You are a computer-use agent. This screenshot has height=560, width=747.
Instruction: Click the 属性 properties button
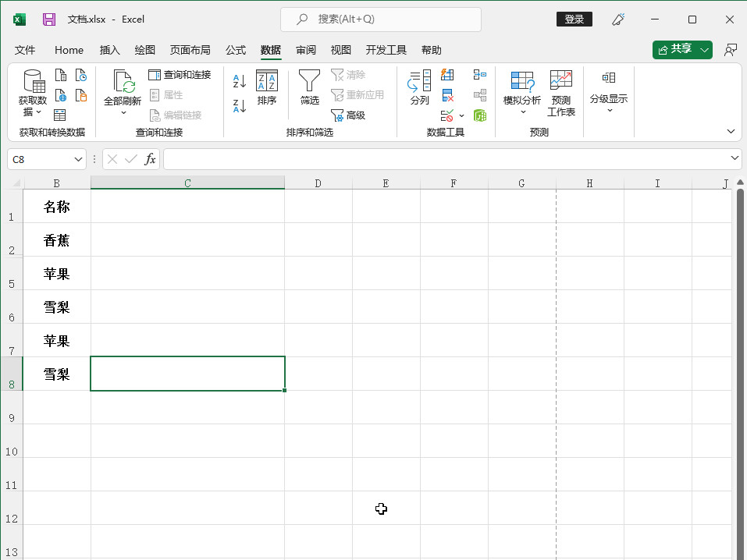[x=166, y=94]
